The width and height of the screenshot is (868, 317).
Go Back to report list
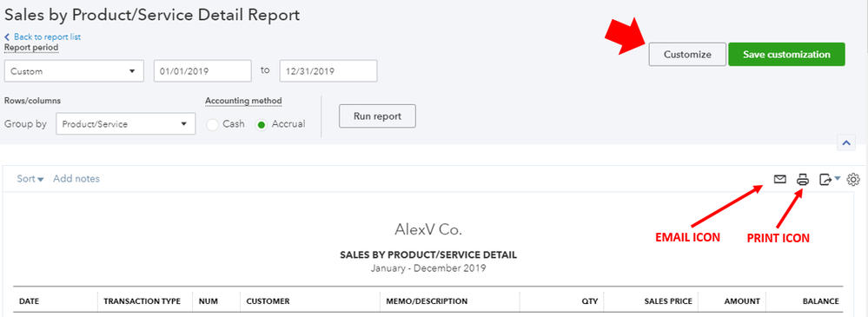(43, 37)
